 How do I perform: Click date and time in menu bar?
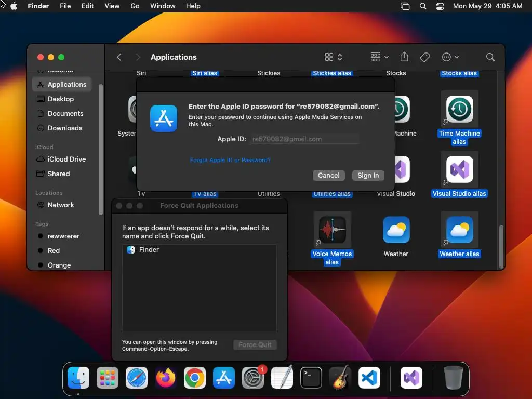[487, 6]
